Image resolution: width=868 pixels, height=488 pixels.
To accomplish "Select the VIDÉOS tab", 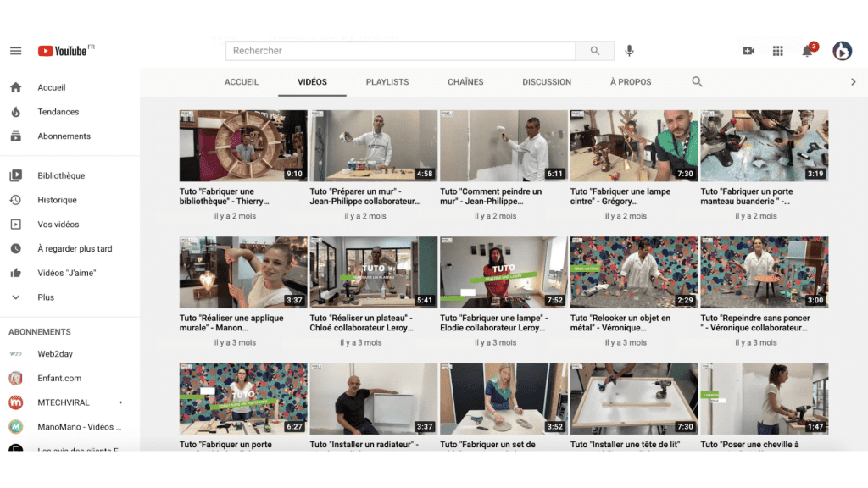I will (x=312, y=82).
